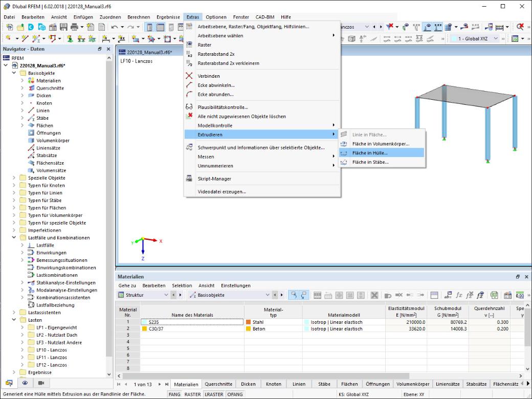Open the Bearbeiten menu of the Materialien panel

153,285
